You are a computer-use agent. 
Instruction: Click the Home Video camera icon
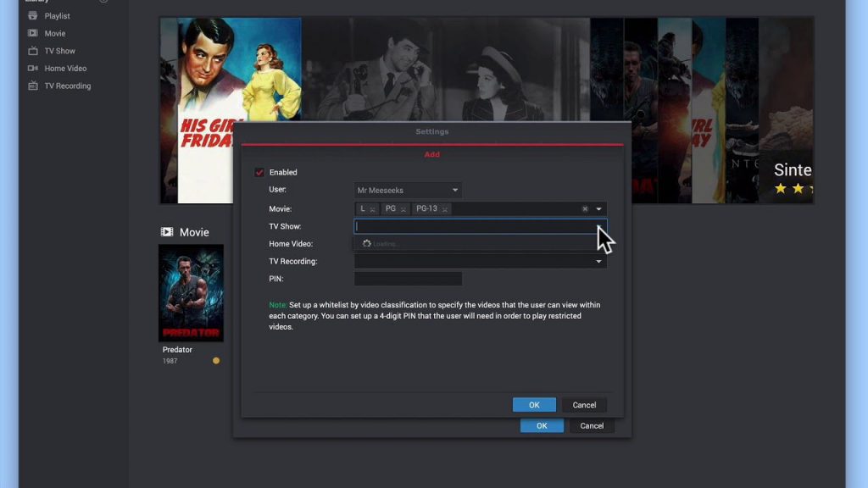(x=33, y=68)
